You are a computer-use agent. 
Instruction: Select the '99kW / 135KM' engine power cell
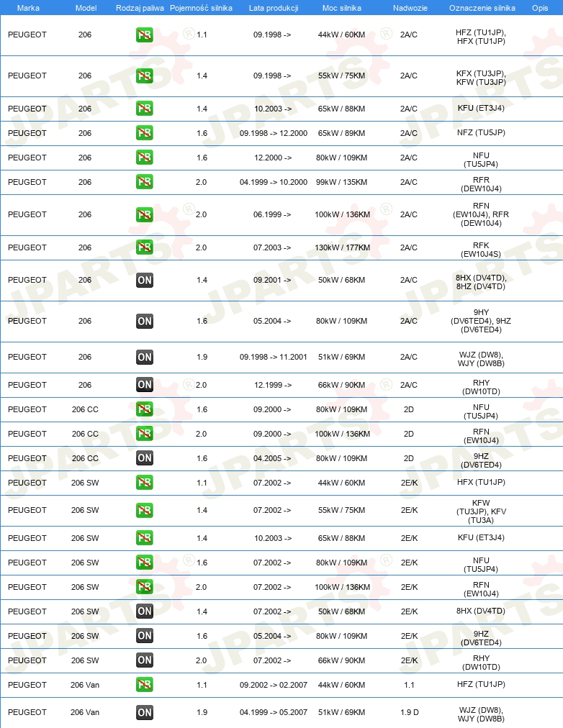[x=341, y=182]
